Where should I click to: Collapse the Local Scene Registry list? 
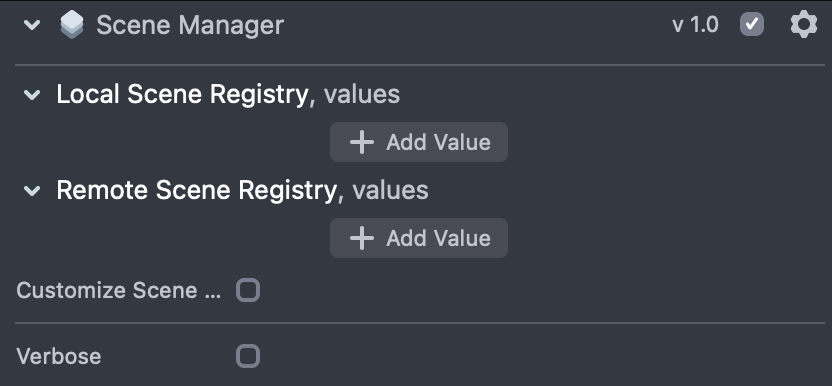[x=32, y=95]
